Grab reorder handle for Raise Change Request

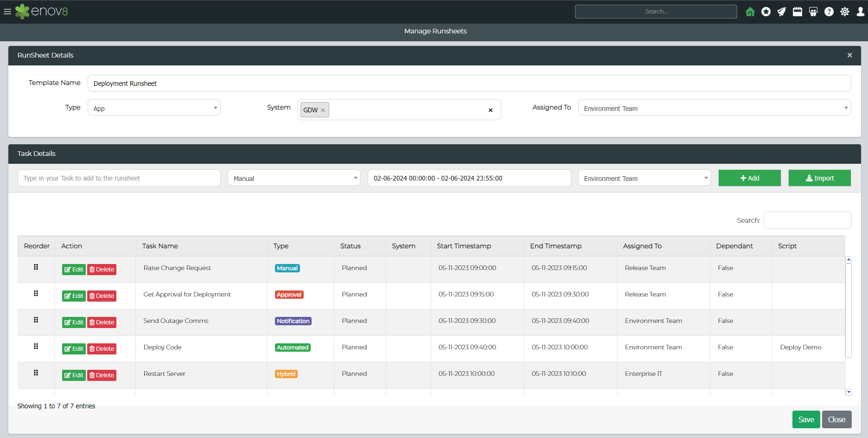point(36,267)
